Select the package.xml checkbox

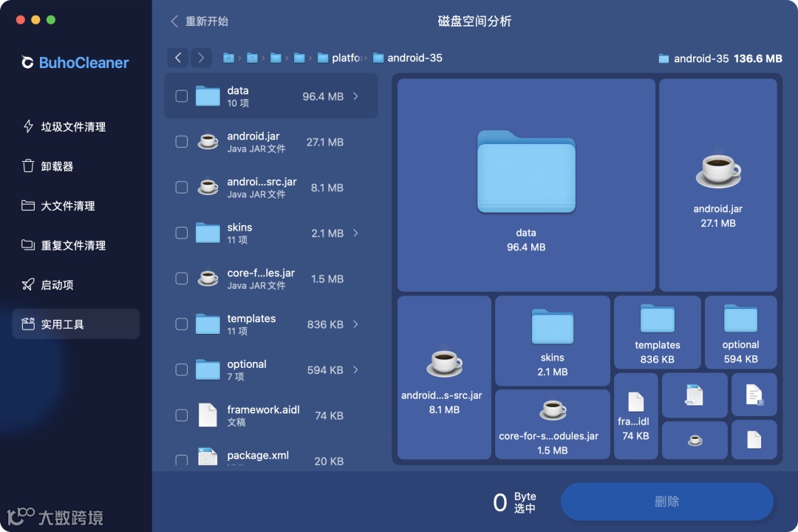click(182, 460)
